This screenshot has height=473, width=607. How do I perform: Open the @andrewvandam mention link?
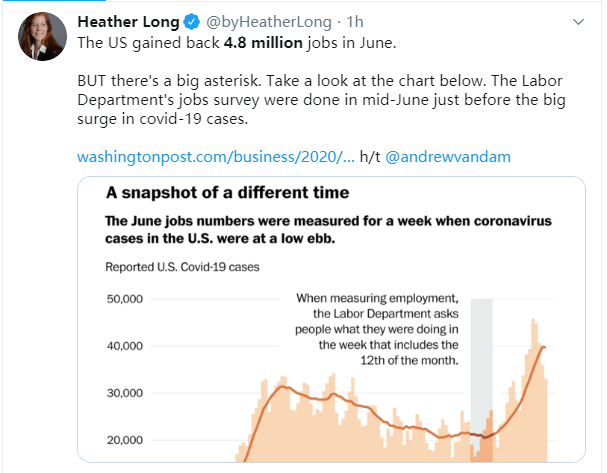click(x=448, y=157)
